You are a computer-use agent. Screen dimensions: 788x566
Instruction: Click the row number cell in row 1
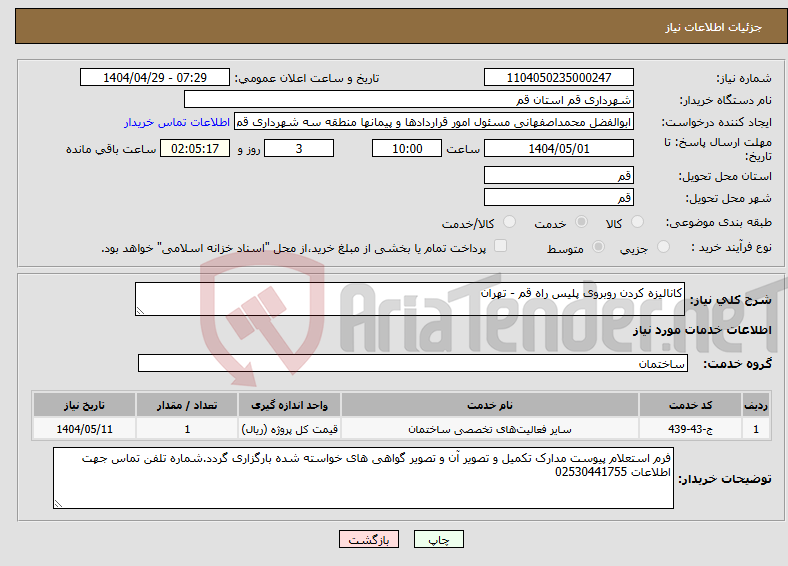click(756, 429)
